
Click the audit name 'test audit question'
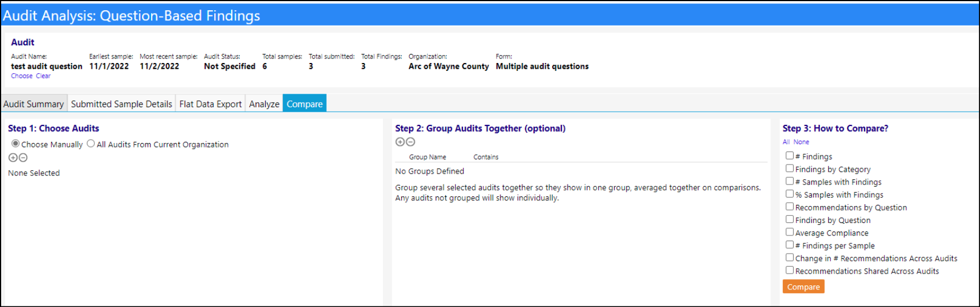click(x=47, y=66)
